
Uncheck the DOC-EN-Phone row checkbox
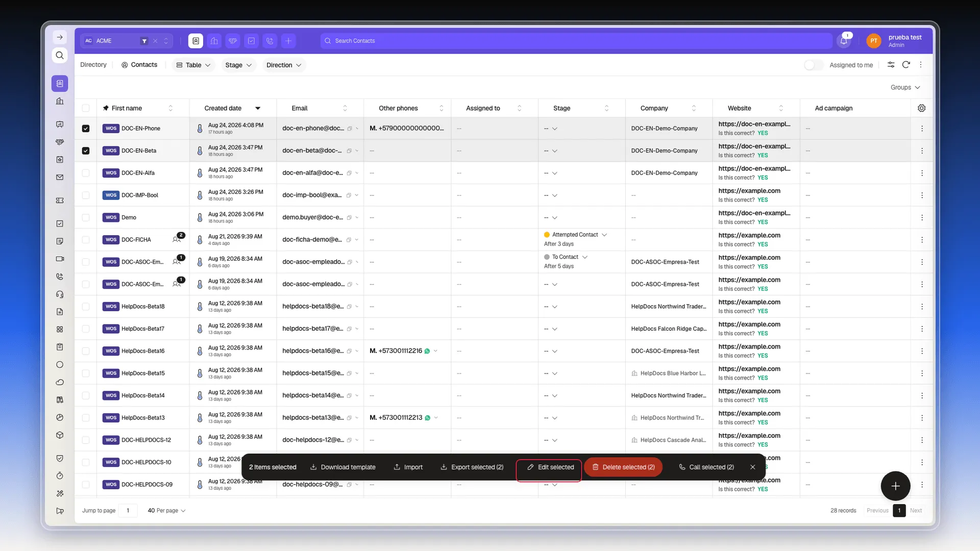(86, 129)
